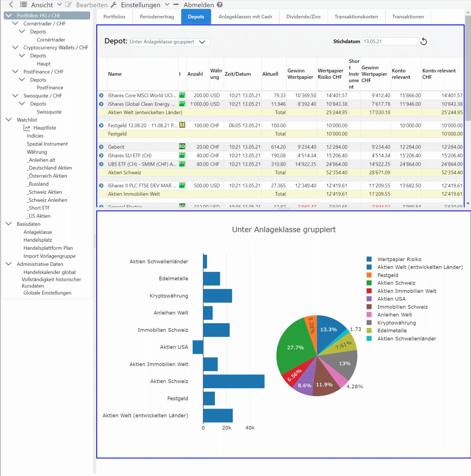The width and height of the screenshot is (471, 476).
Task: Click the Festgeld row M type icon
Action: point(182,125)
